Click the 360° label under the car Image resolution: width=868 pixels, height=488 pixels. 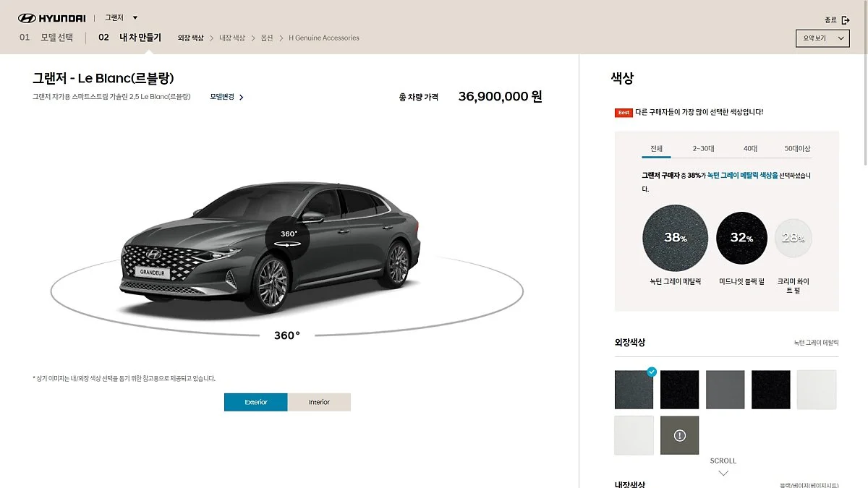[x=286, y=335]
